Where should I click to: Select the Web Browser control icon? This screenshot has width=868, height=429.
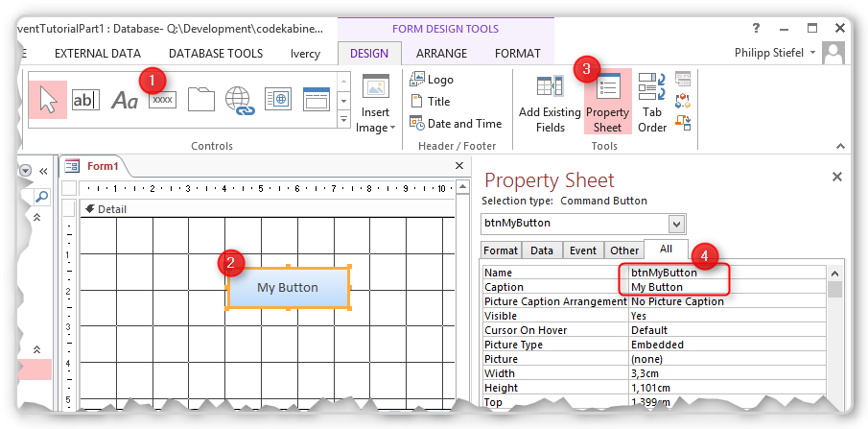[x=278, y=99]
